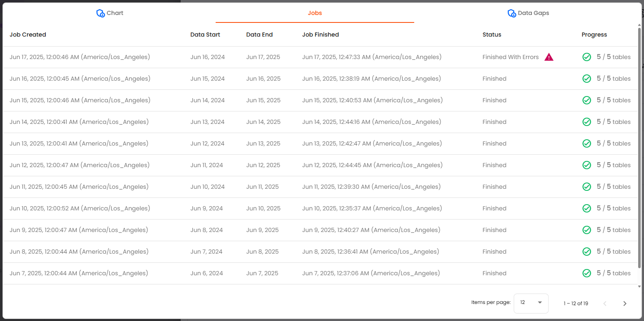Viewport: 644px width, 321px height.
Task: Click the Progress column header
Action: coord(594,35)
